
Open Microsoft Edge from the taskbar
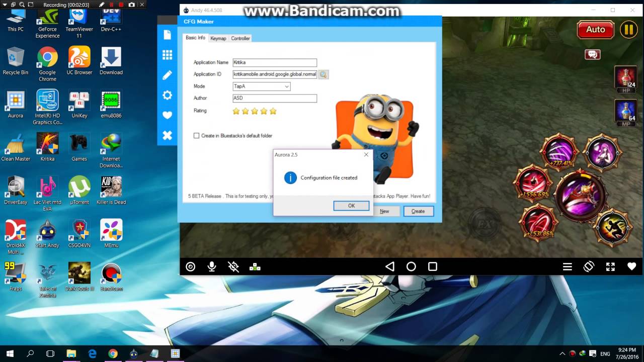[92, 353]
